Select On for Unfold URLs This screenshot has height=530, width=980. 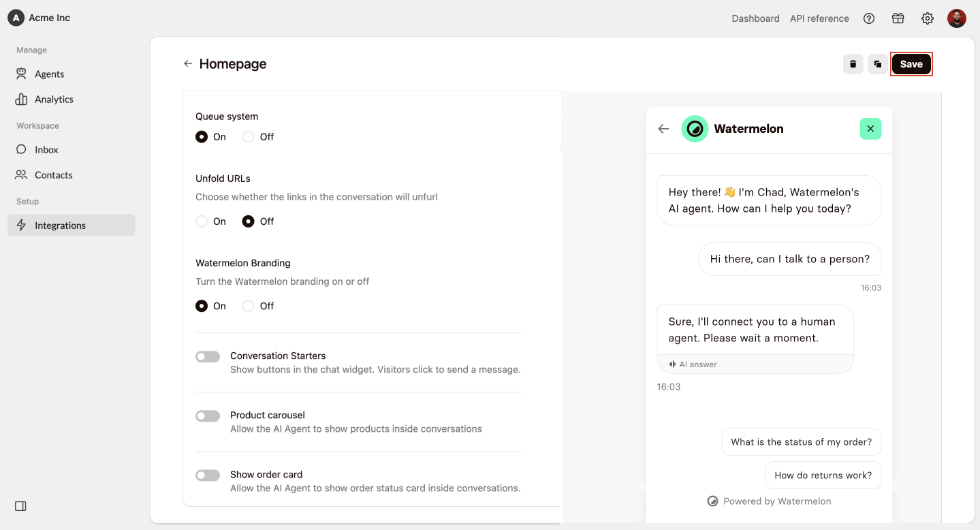coord(202,221)
